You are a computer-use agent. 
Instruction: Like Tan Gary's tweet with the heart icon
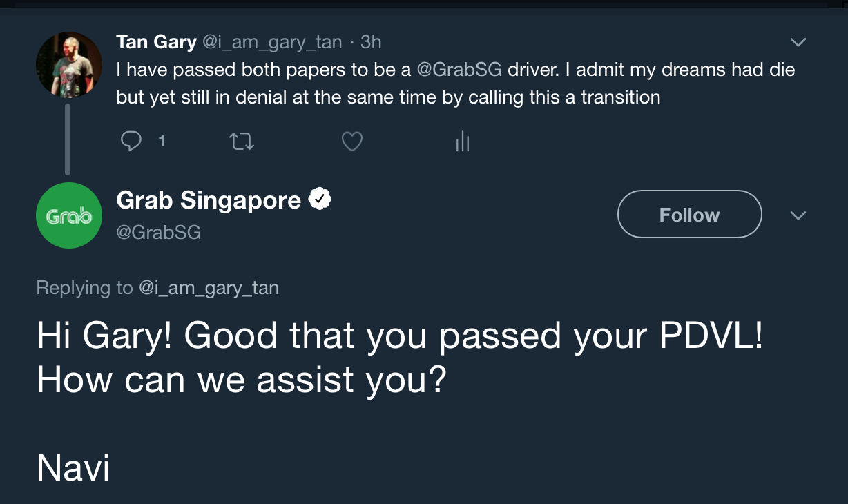pyautogui.click(x=352, y=142)
